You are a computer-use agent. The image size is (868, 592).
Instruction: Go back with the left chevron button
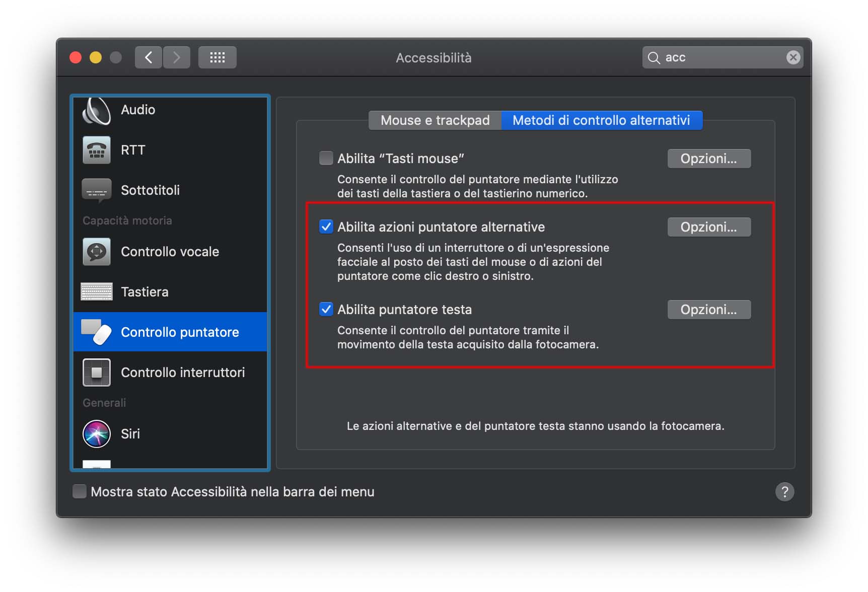coord(149,57)
